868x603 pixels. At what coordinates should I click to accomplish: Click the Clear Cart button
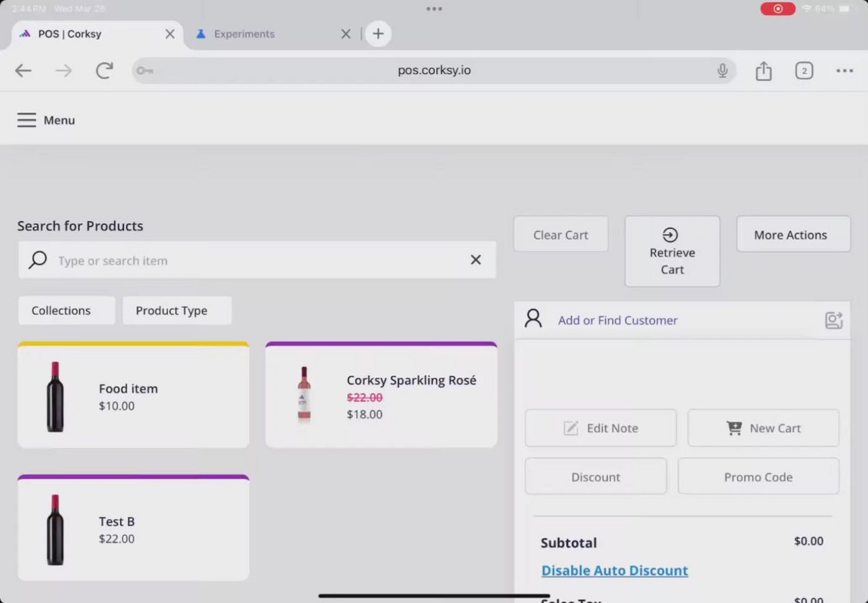tap(561, 235)
